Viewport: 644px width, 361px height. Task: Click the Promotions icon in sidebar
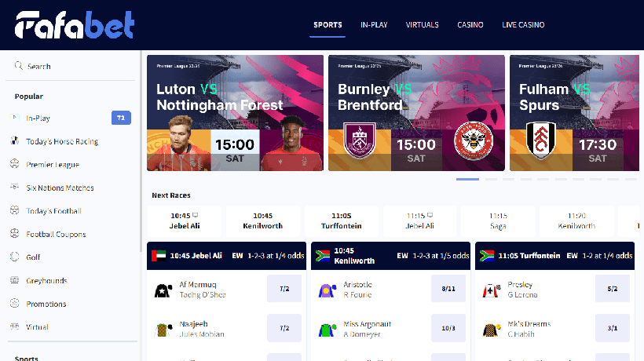coord(15,304)
